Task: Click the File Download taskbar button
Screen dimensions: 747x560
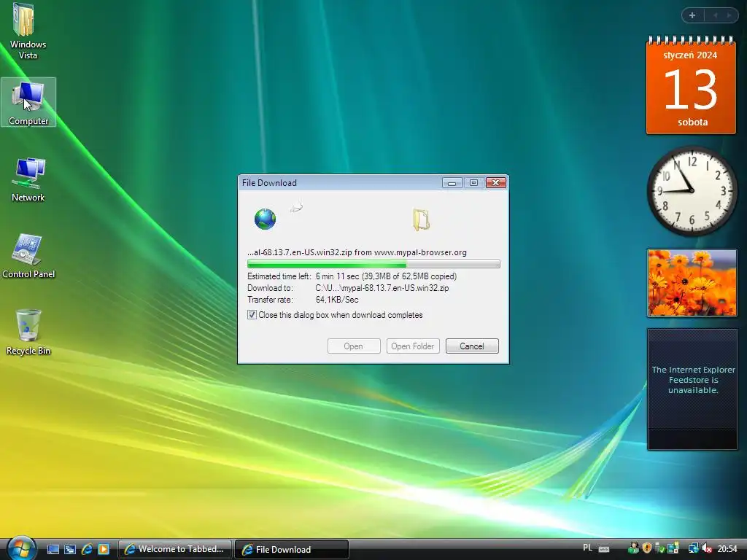Action: point(292,549)
